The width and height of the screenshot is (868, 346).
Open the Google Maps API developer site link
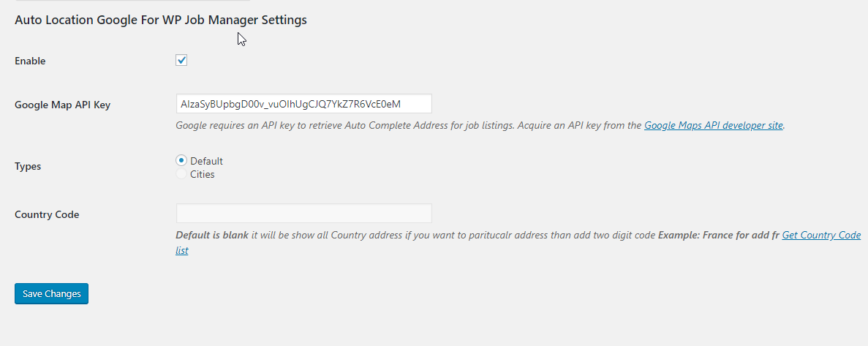(x=714, y=125)
